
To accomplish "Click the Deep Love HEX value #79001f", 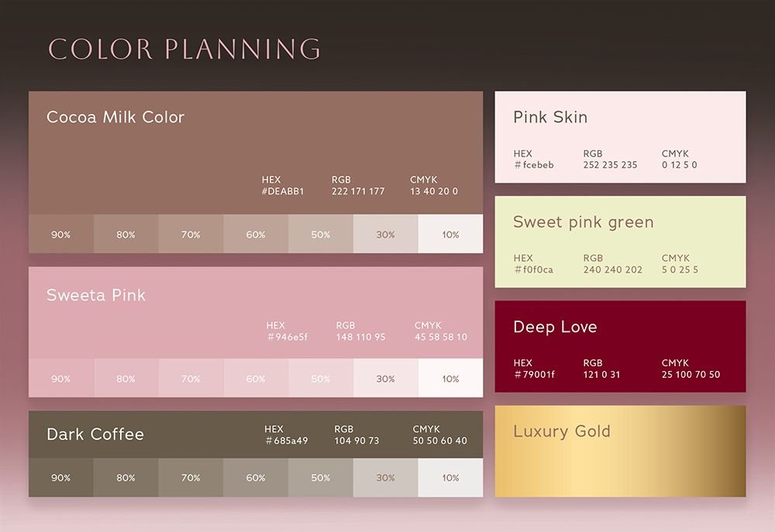I will click(534, 375).
